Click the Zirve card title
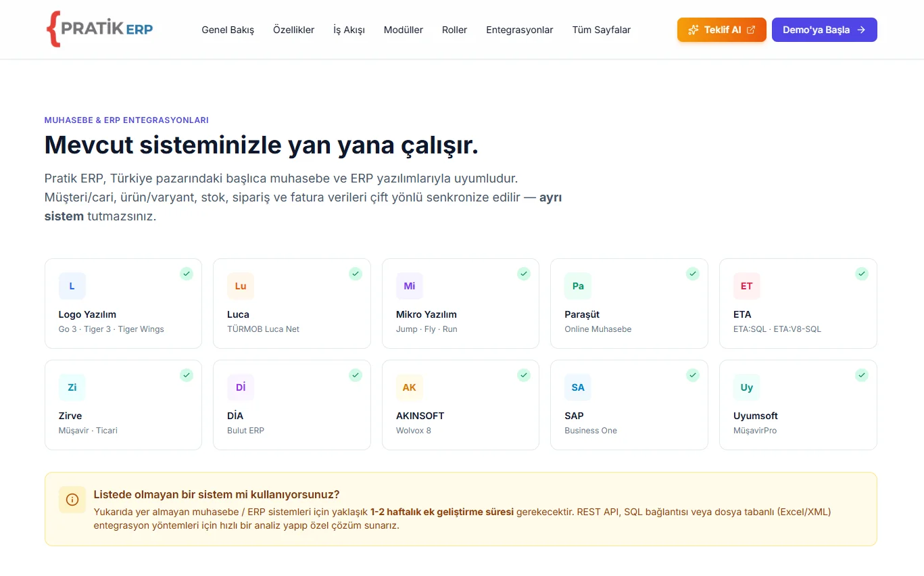 point(70,416)
